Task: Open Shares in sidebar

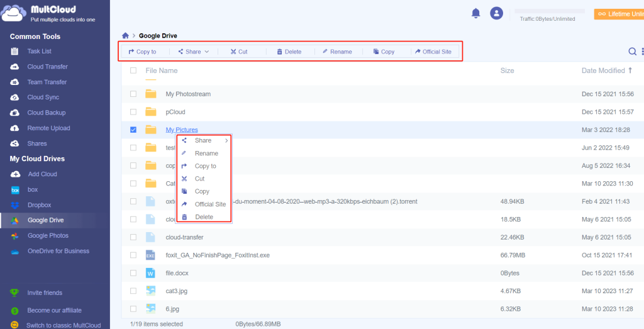Action: click(x=37, y=143)
